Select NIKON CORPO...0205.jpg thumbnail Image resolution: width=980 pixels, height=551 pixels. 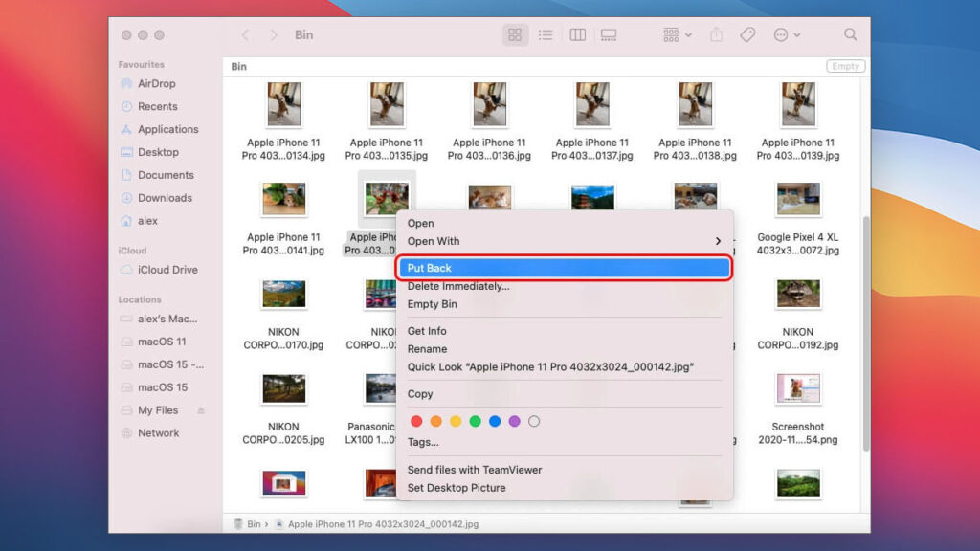tap(283, 388)
